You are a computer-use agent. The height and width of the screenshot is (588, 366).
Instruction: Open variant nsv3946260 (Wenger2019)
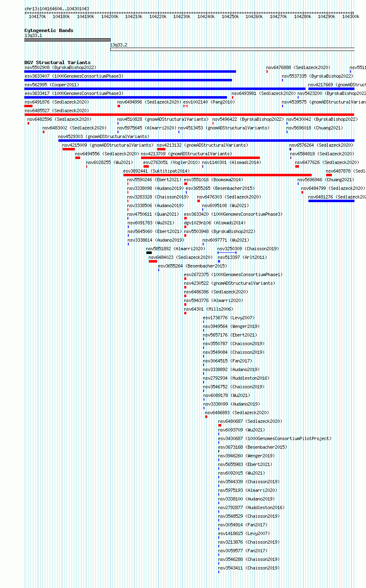219,460
